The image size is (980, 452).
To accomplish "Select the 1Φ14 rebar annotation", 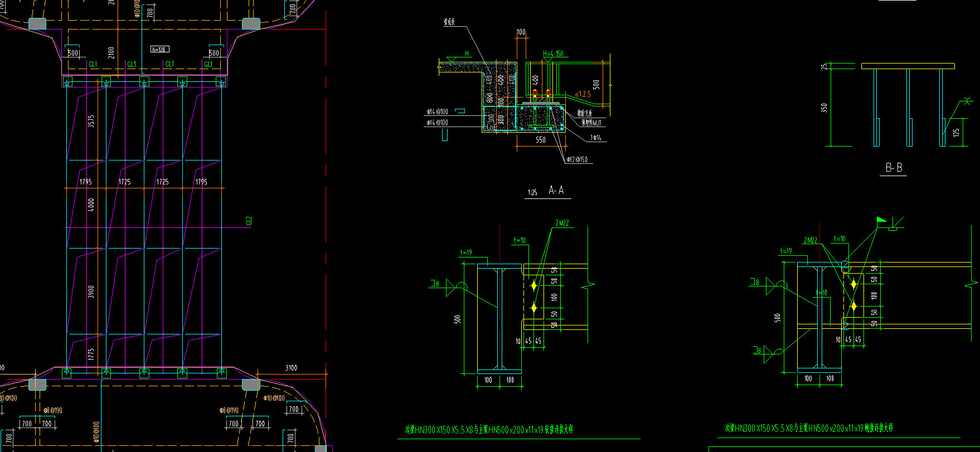I will click(x=596, y=138).
